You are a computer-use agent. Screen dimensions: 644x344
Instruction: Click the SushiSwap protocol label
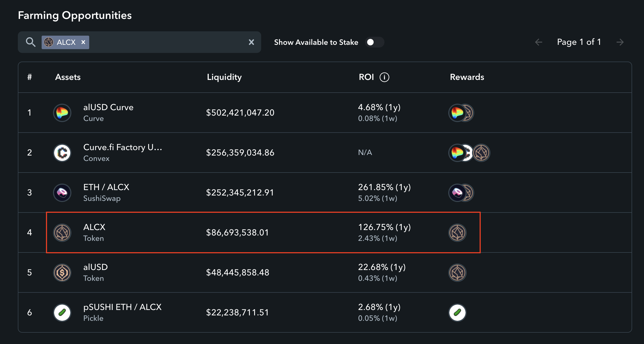(x=102, y=198)
